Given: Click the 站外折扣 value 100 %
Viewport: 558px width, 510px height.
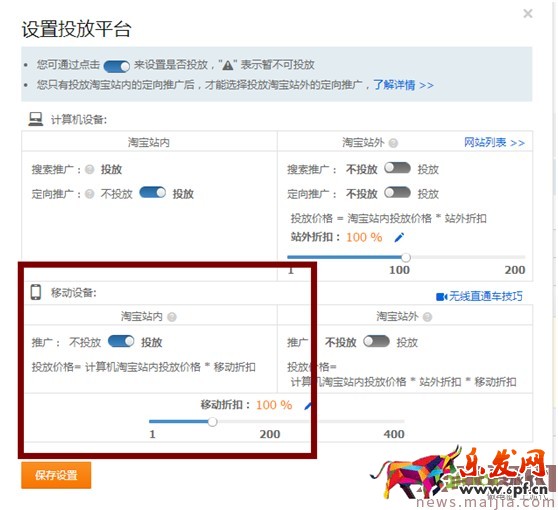Looking at the screenshot, I should click(364, 237).
